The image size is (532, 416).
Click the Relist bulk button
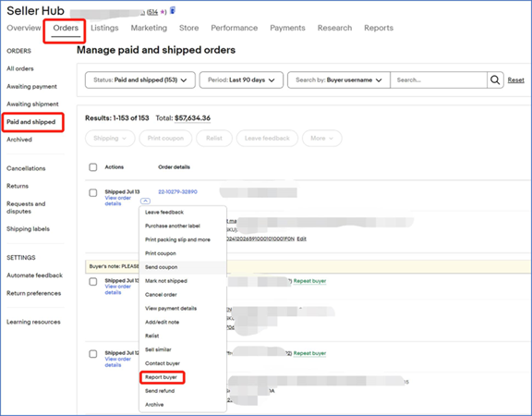click(x=214, y=139)
